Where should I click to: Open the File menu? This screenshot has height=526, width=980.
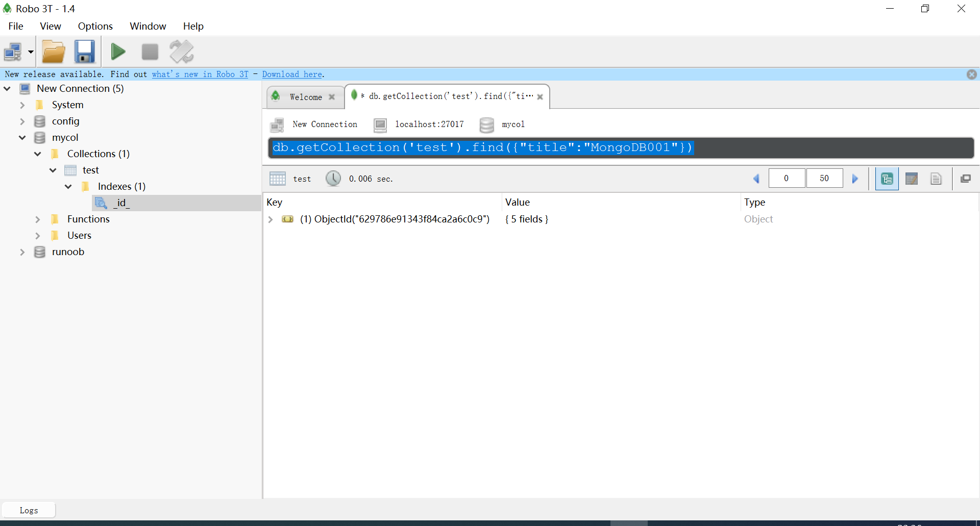(x=16, y=26)
